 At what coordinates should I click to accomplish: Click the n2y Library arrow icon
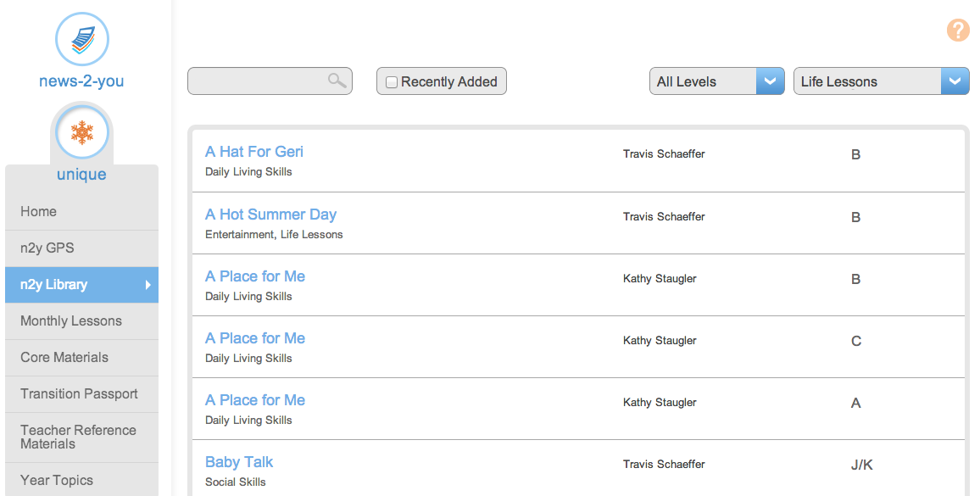click(148, 285)
